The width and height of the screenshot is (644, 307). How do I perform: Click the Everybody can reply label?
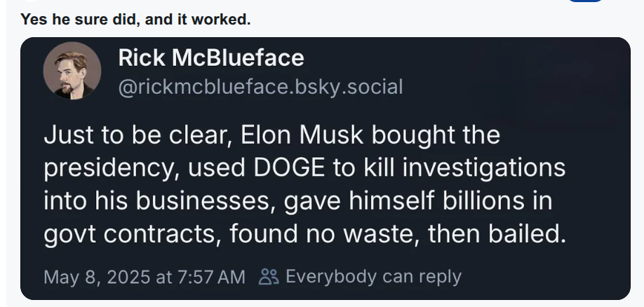pyautogui.click(x=373, y=277)
